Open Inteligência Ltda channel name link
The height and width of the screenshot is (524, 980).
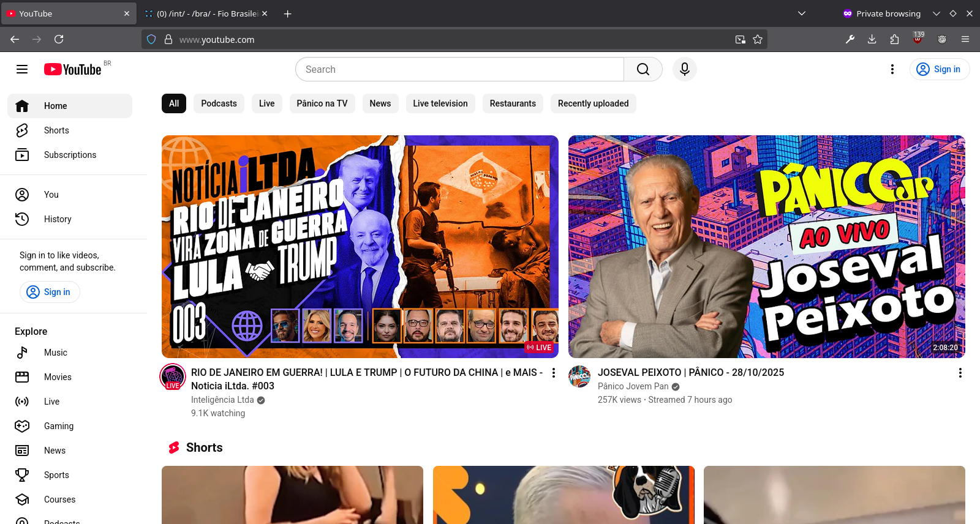coord(222,400)
